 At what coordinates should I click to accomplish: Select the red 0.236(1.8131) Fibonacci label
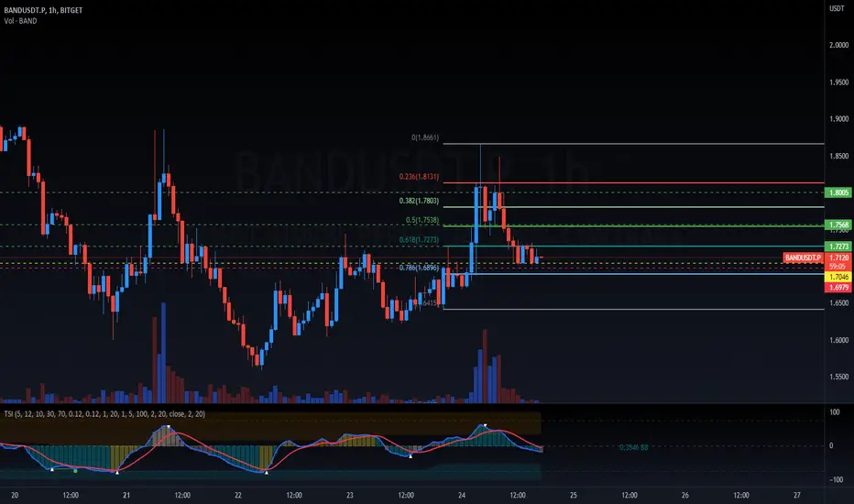click(419, 177)
